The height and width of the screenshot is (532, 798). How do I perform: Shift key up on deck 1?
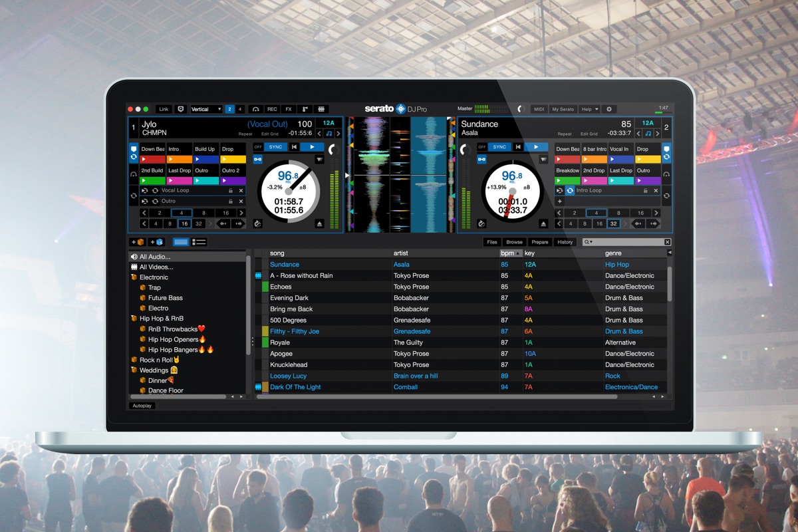coord(338,134)
